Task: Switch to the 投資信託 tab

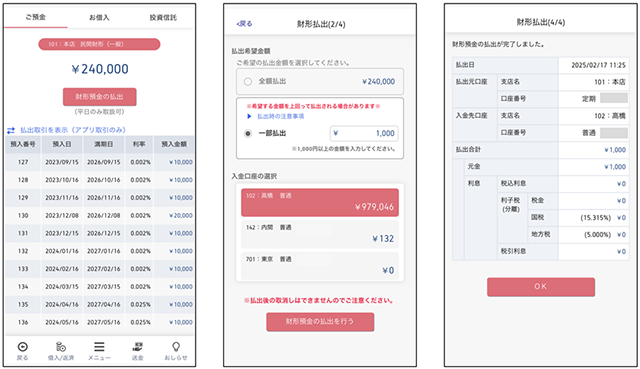Action: (x=163, y=17)
